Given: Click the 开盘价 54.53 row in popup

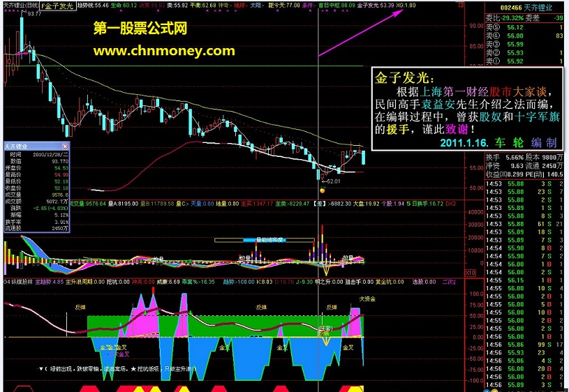Looking at the screenshot, I should pos(36,168).
